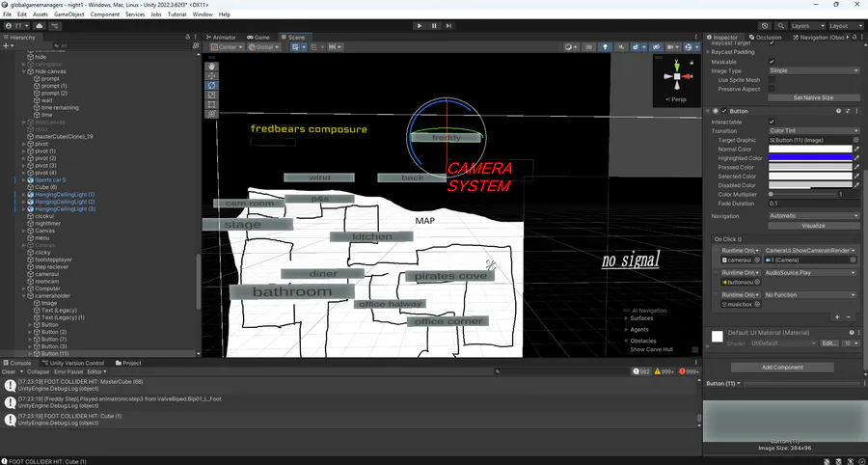Remove selected On Click event entry
Viewport: 868px width, 465px height.
coord(849,317)
